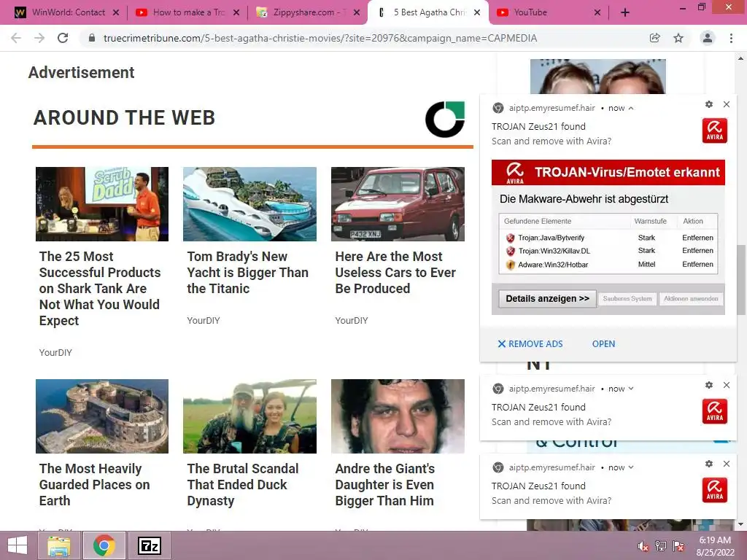Click Avira logo in third notification
Viewport: 747px width, 560px height.
[715, 491]
